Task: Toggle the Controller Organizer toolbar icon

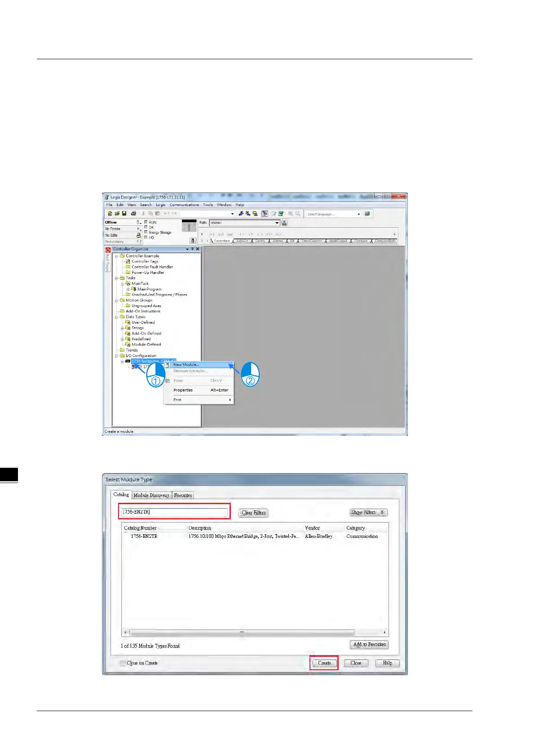Action: click(265, 214)
